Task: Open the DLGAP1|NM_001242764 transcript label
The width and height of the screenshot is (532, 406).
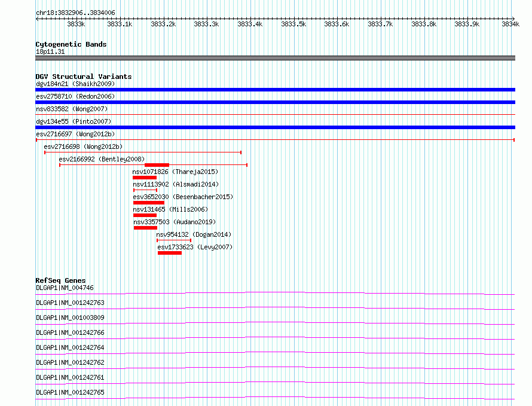Action: click(x=70, y=347)
